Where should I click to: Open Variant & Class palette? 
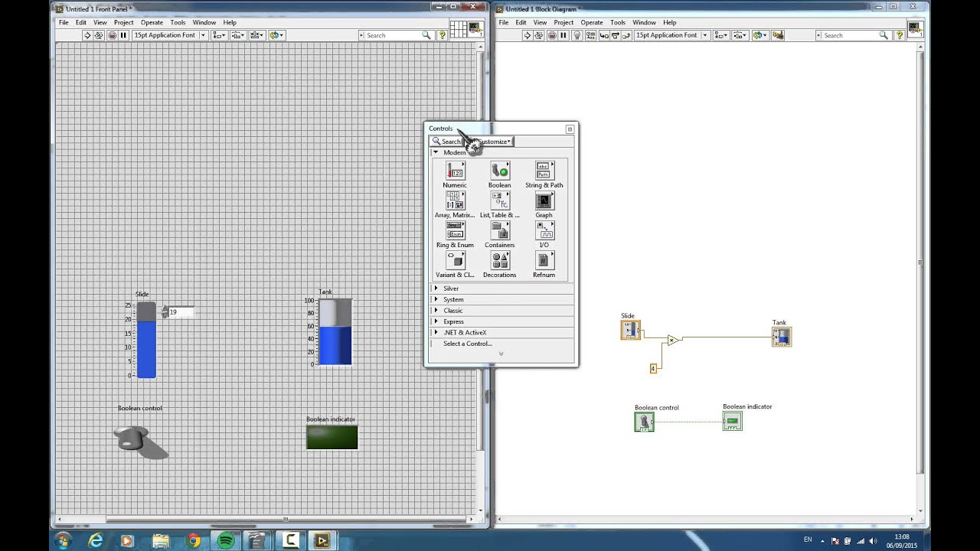tap(455, 265)
